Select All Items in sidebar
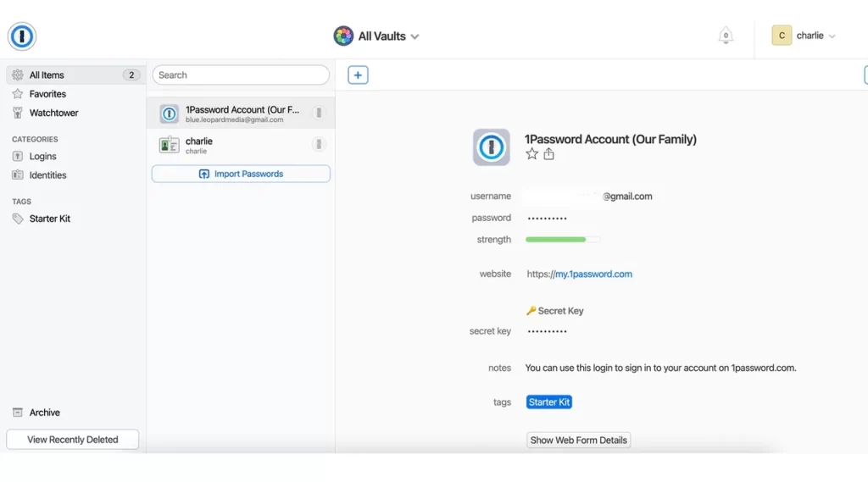Viewport: 868px width, 482px height. tap(75, 75)
